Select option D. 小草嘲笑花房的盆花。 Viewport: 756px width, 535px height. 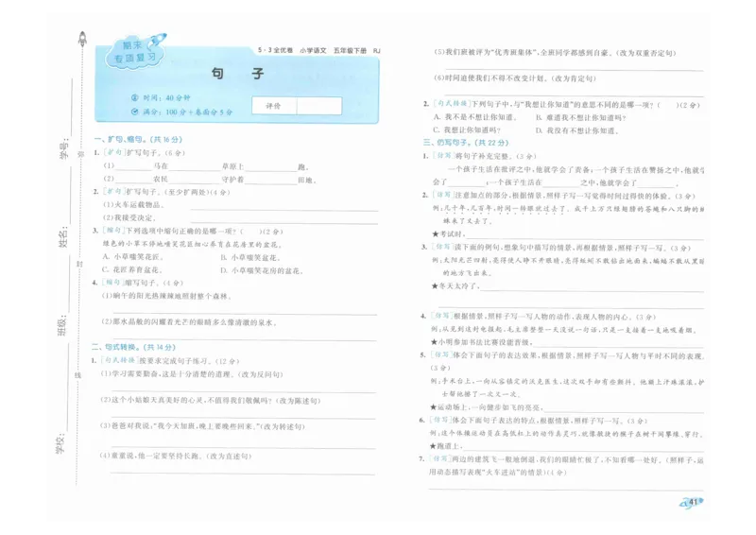coord(262,270)
